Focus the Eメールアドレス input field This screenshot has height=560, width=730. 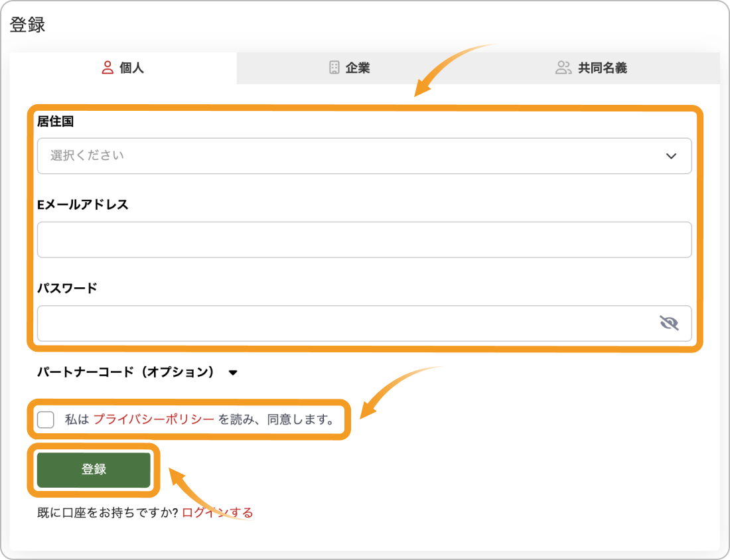pos(364,240)
